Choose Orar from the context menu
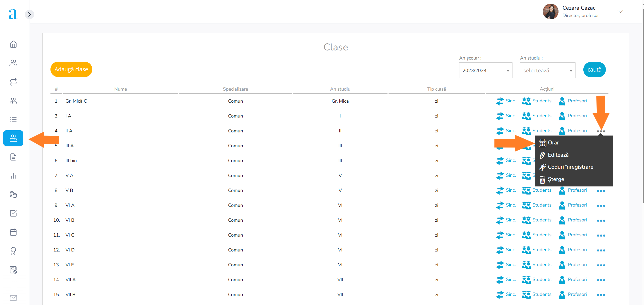The image size is (644, 305). [549, 143]
